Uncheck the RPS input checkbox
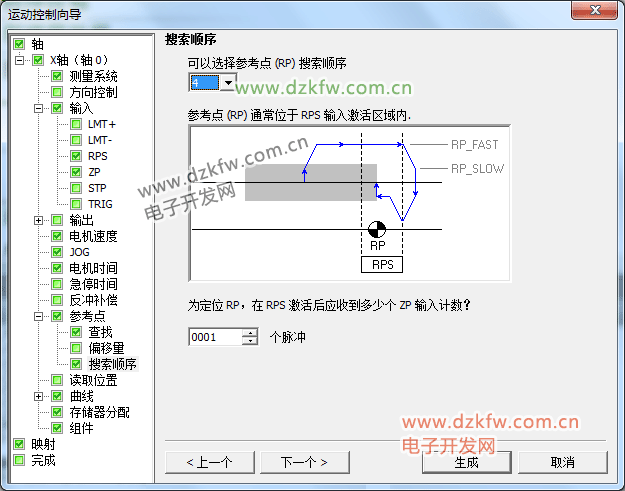625x491 pixels. click(76, 156)
